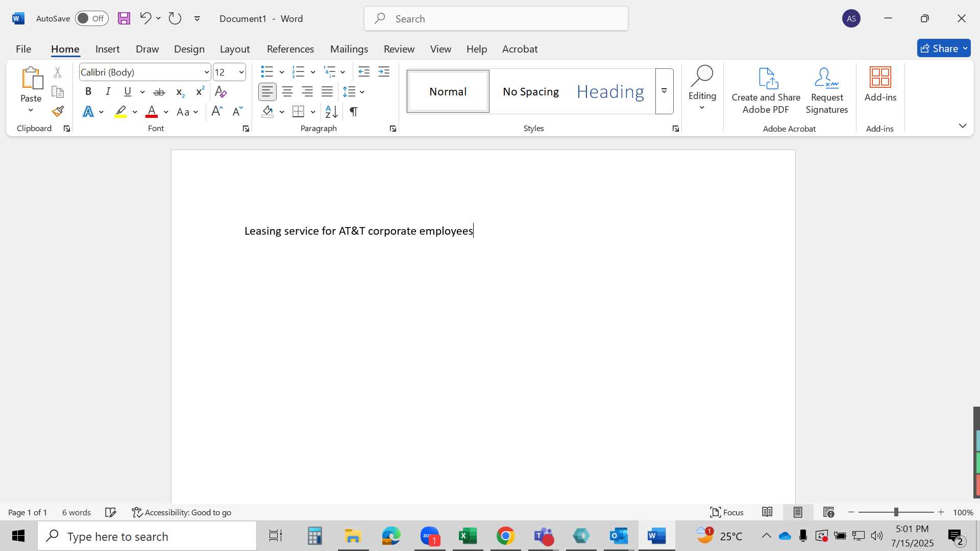Undo the last action
Viewport: 980px width, 551px height.
tap(145, 18)
